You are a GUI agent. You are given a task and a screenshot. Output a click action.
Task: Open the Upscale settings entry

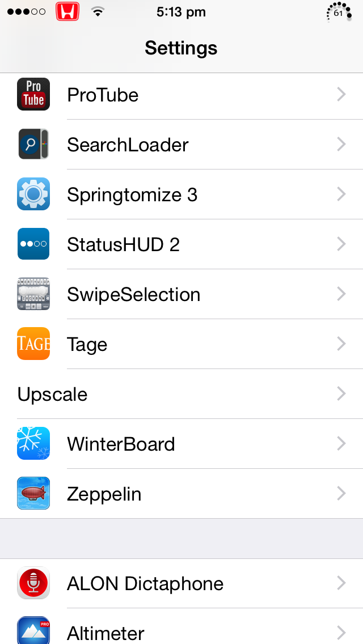181,393
